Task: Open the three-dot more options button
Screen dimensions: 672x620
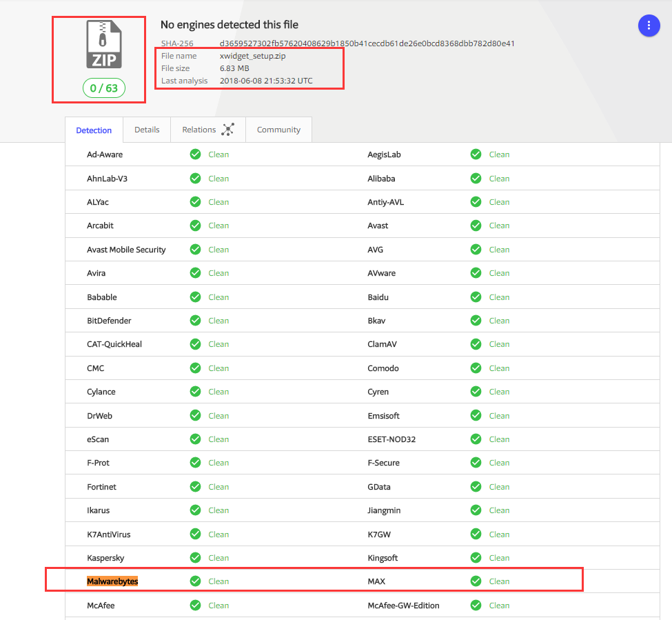Action: click(649, 26)
